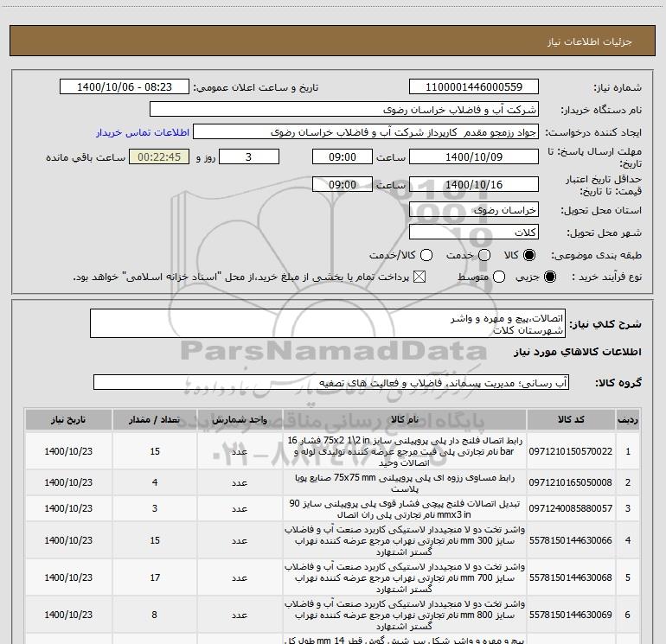
Task: Click the response deadline date 1400/10/09
Action: point(474,156)
